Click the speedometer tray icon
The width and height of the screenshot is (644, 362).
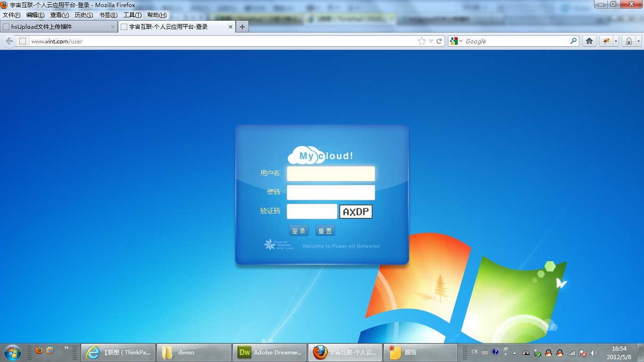pos(526,353)
